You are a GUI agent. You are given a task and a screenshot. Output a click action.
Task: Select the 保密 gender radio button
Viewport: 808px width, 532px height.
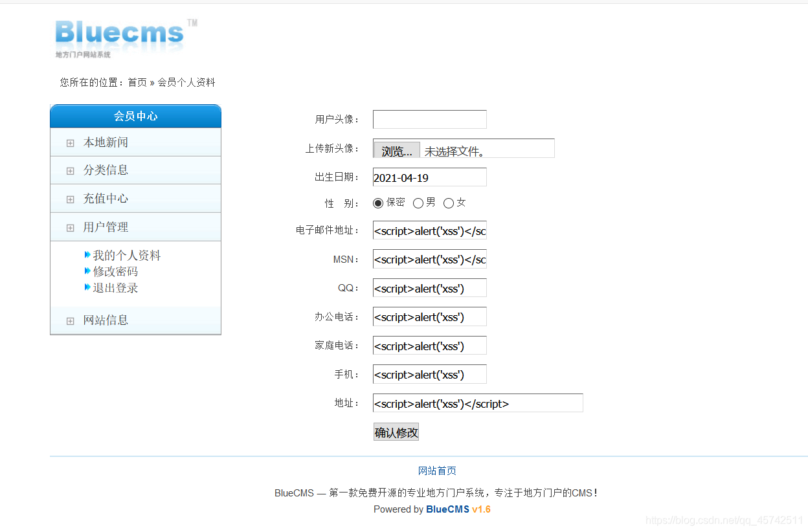pyautogui.click(x=379, y=203)
